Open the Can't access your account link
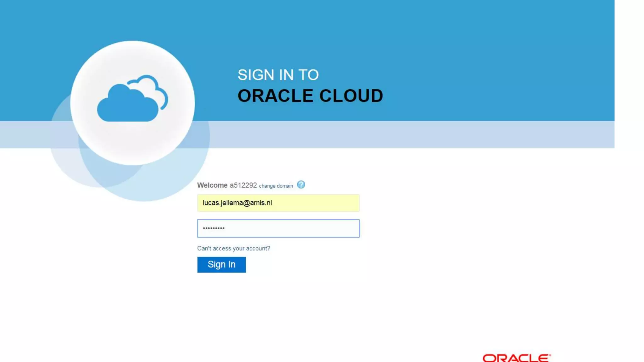The image size is (644, 362). click(x=233, y=249)
